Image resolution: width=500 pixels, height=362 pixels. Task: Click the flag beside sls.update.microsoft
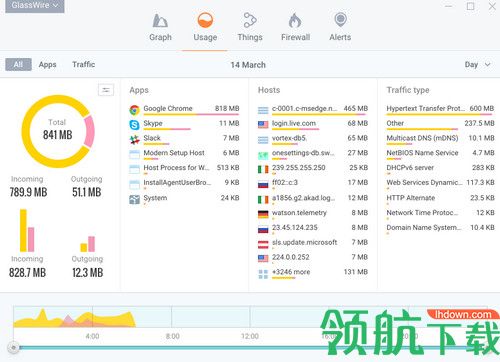point(263,244)
